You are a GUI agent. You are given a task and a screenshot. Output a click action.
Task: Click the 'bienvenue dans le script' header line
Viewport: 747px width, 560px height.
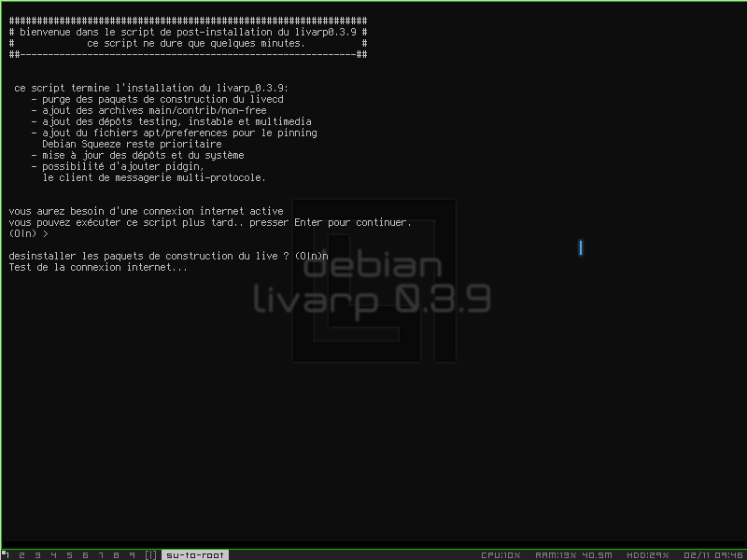tap(189, 32)
